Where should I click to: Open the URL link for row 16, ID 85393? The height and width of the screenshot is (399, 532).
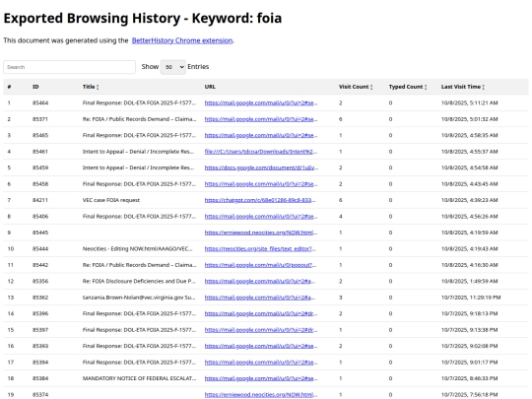[261, 346]
